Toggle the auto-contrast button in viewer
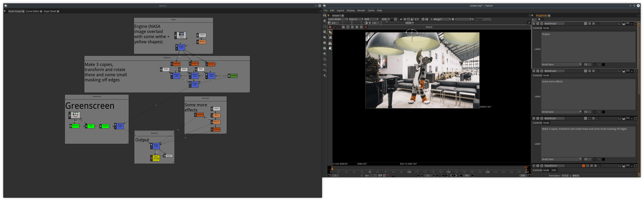 (366, 23)
